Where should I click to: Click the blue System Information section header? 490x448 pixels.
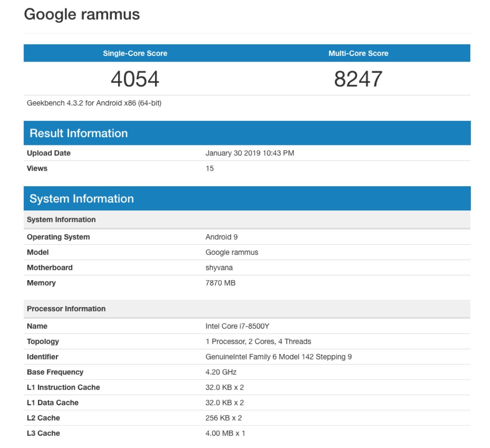(x=82, y=199)
